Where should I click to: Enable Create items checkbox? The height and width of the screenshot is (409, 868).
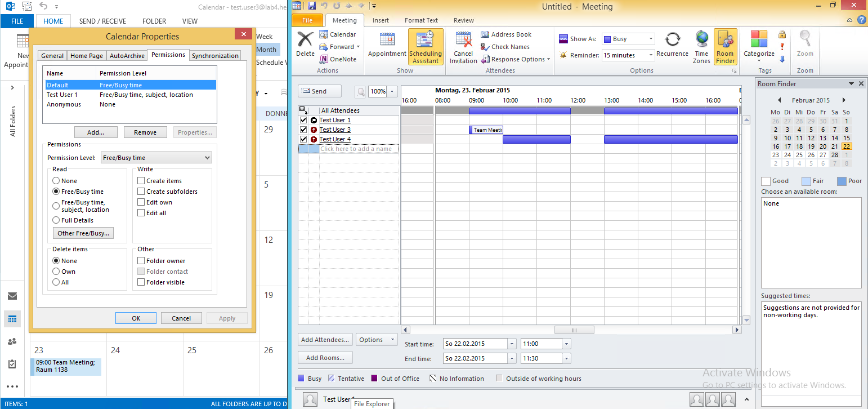point(141,181)
